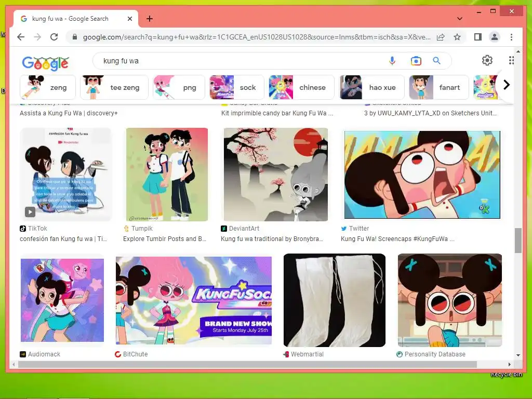Viewport: 532px width, 399px height.
Task: Click the Twitter source label
Action: click(x=358, y=229)
